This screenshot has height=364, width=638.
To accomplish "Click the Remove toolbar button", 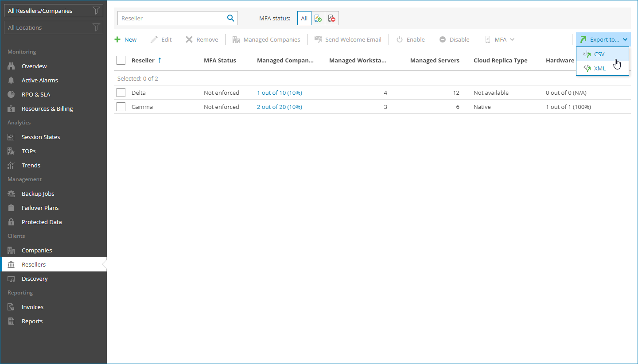I will [x=202, y=39].
